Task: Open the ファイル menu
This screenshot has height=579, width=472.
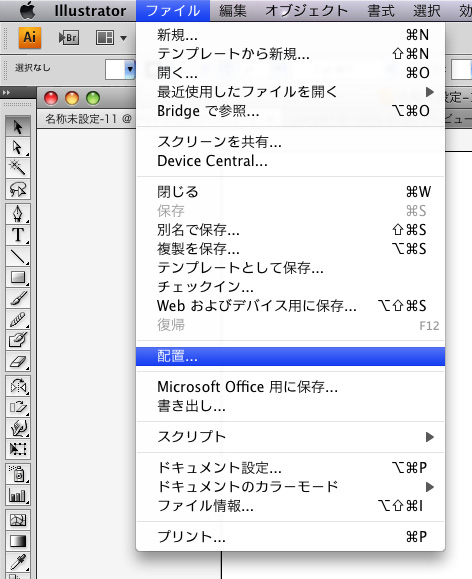Action: (x=173, y=11)
